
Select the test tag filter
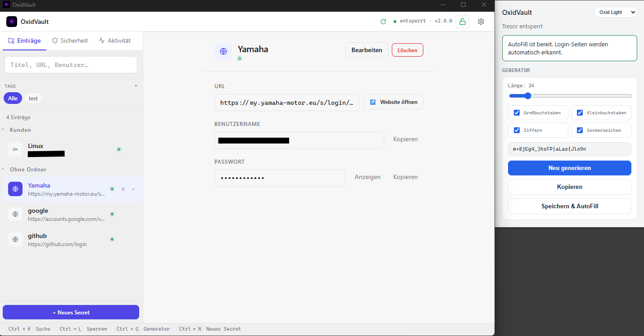33,99
